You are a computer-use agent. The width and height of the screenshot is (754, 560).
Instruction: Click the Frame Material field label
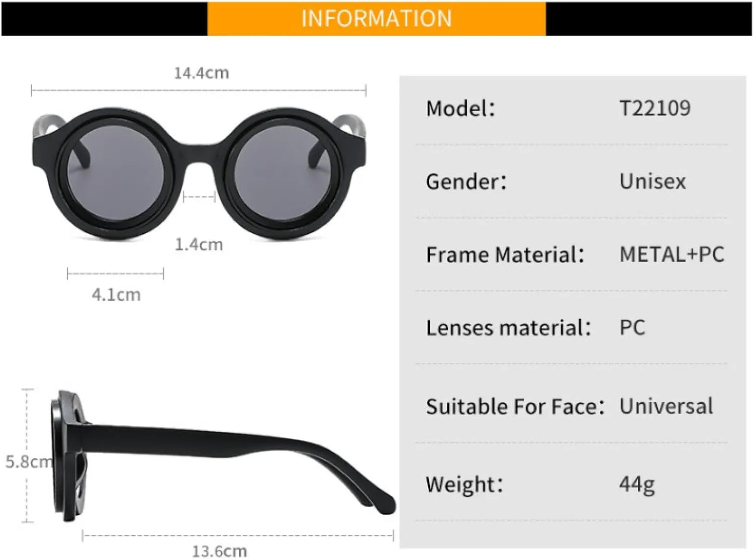505,255
